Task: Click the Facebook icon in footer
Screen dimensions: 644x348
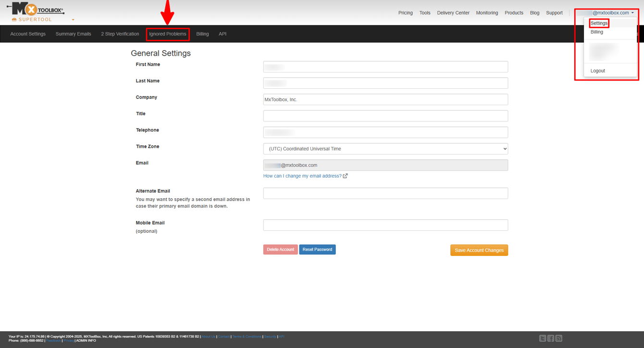Action: 550,338
